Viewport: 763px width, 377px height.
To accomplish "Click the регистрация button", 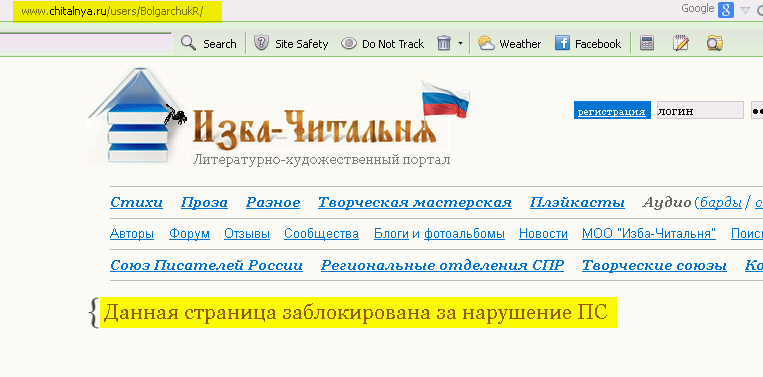I will [x=612, y=111].
